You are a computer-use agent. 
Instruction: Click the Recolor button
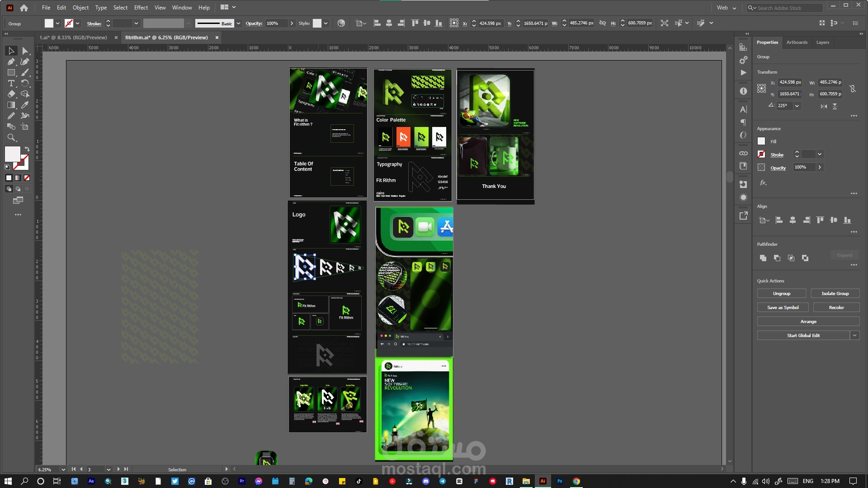click(x=836, y=307)
